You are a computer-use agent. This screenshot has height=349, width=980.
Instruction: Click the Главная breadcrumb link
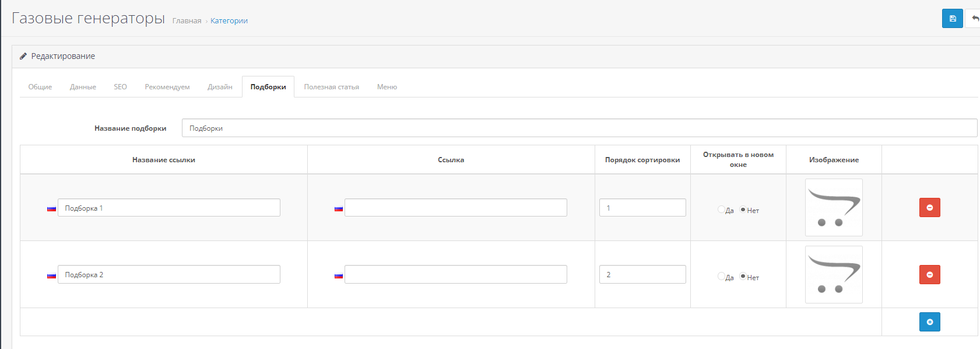pyautogui.click(x=187, y=21)
